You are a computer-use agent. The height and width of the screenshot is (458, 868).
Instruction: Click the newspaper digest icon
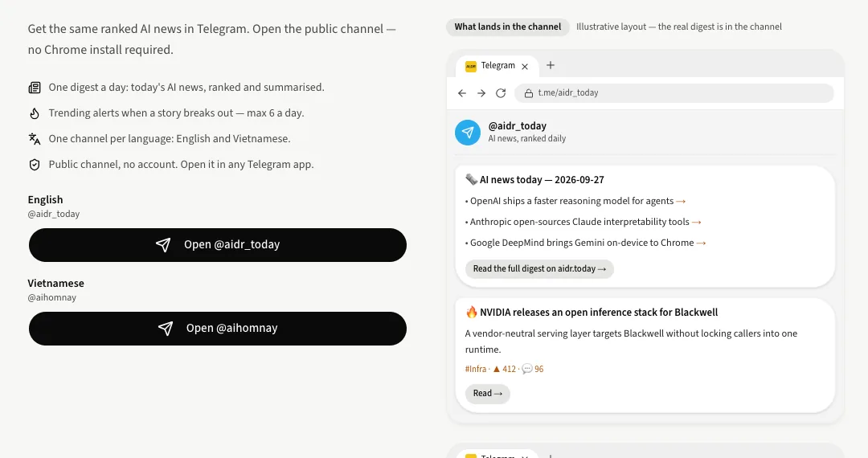35,88
